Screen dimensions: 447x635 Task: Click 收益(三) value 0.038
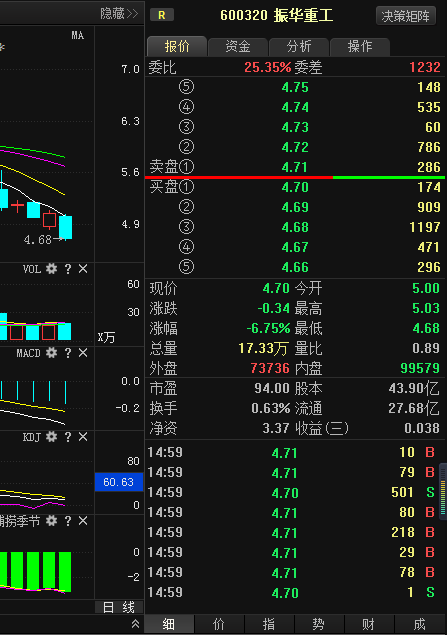[422, 428]
